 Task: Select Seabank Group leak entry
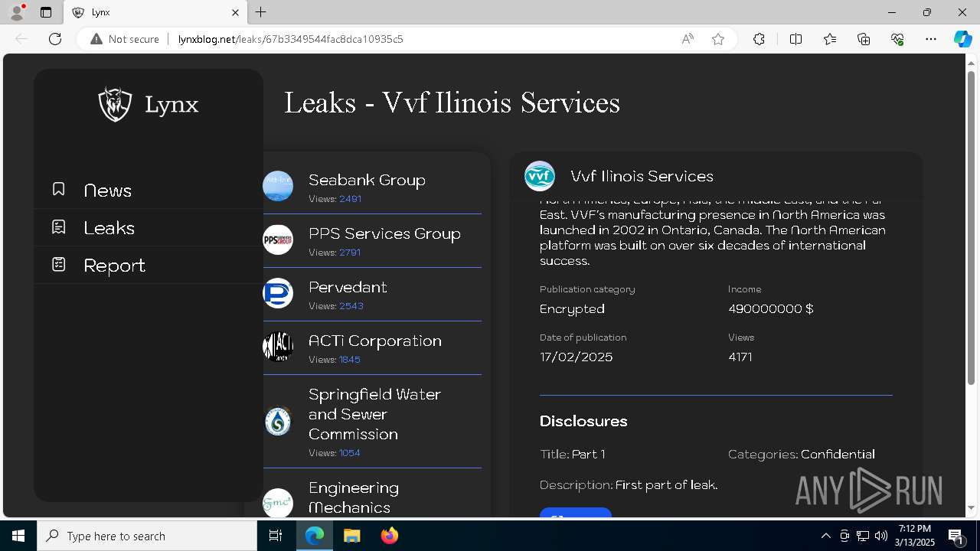[372, 187]
